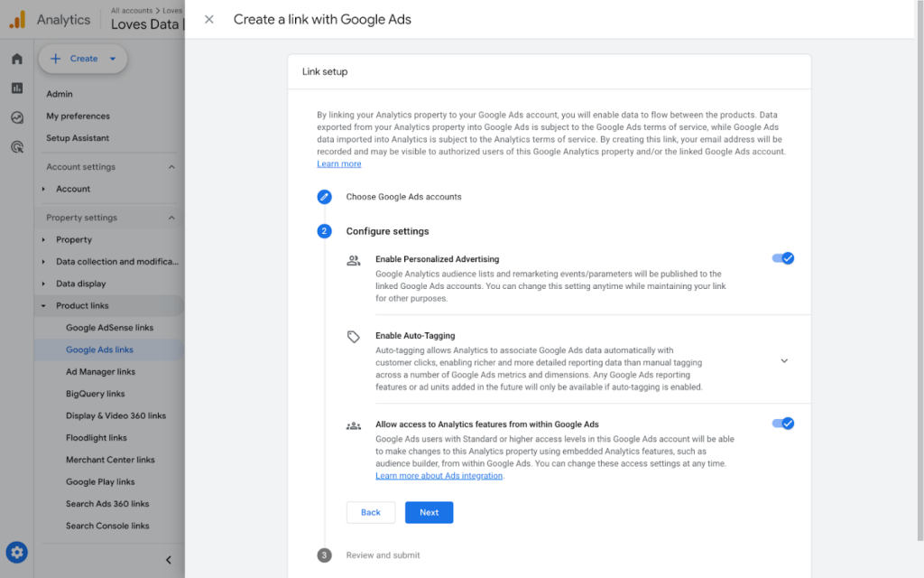This screenshot has width=924, height=578.
Task: Click the page vertical scrollbar
Action: 920,271
